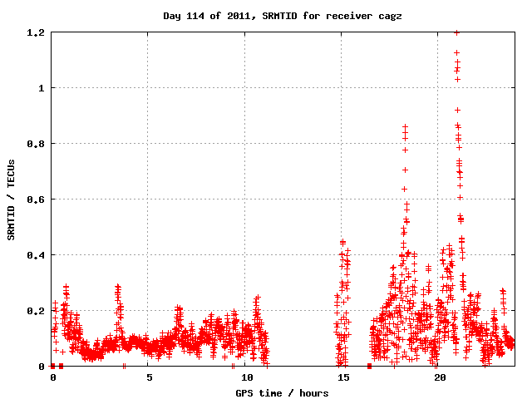Click the top of the data spike at hour 15

click(x=342, y=242)
